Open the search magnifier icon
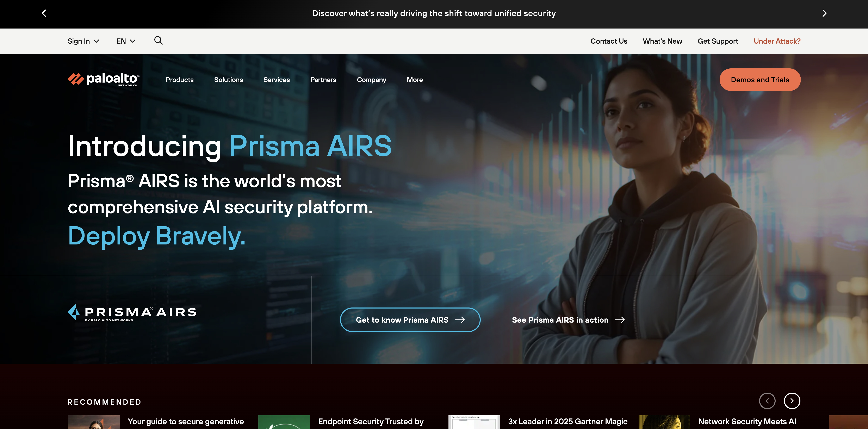The width and height of the screenshot is (868, 429). [x=158, y=41]
